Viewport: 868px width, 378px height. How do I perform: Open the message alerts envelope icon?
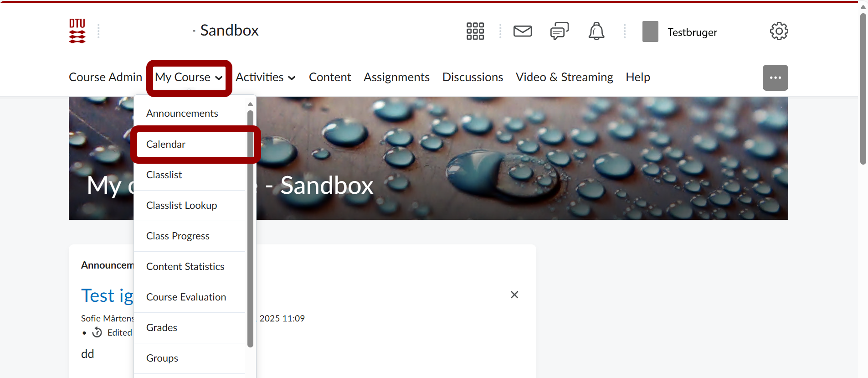522,31
